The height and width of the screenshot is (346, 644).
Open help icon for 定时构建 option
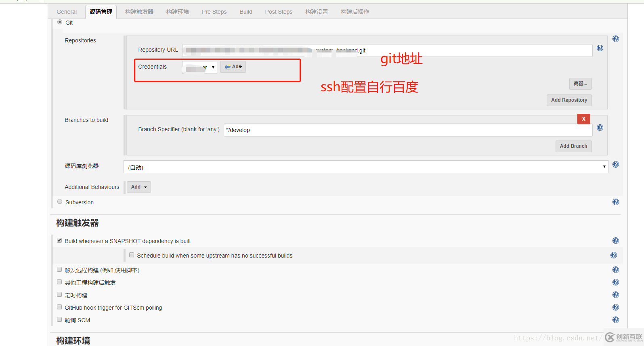click(615, 295)
